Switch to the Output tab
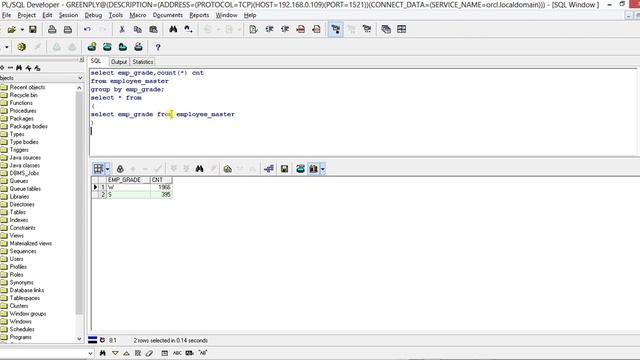640x360 pixels. (x=119, y=62)
